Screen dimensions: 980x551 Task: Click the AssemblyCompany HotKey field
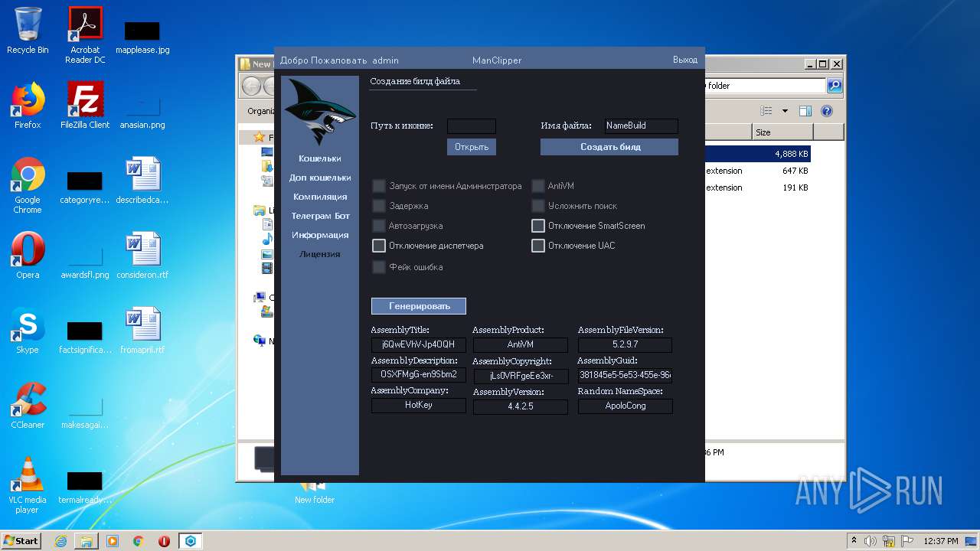pyautogui.click(x=419, y=406)
